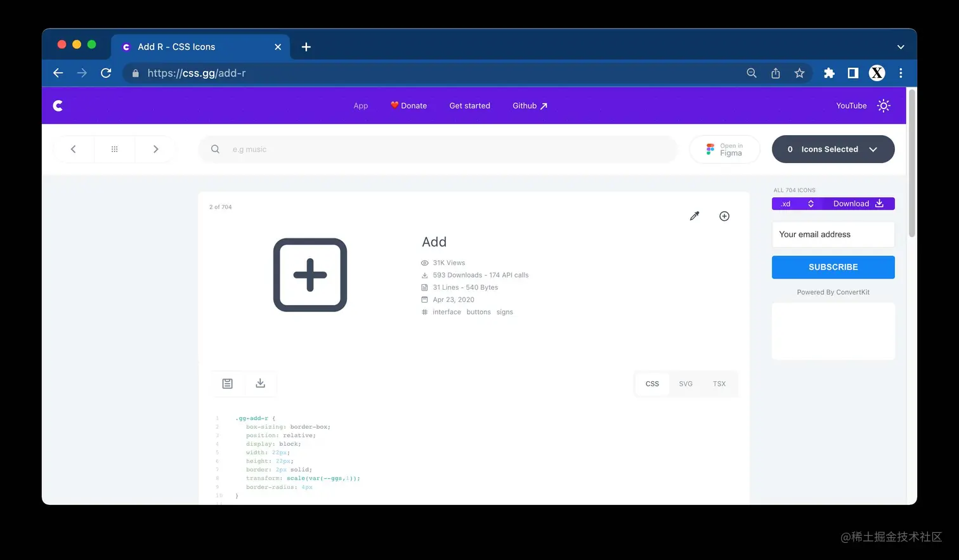Click the email address input field
Viewport: 959px width, 560px height.
[833, 234]
